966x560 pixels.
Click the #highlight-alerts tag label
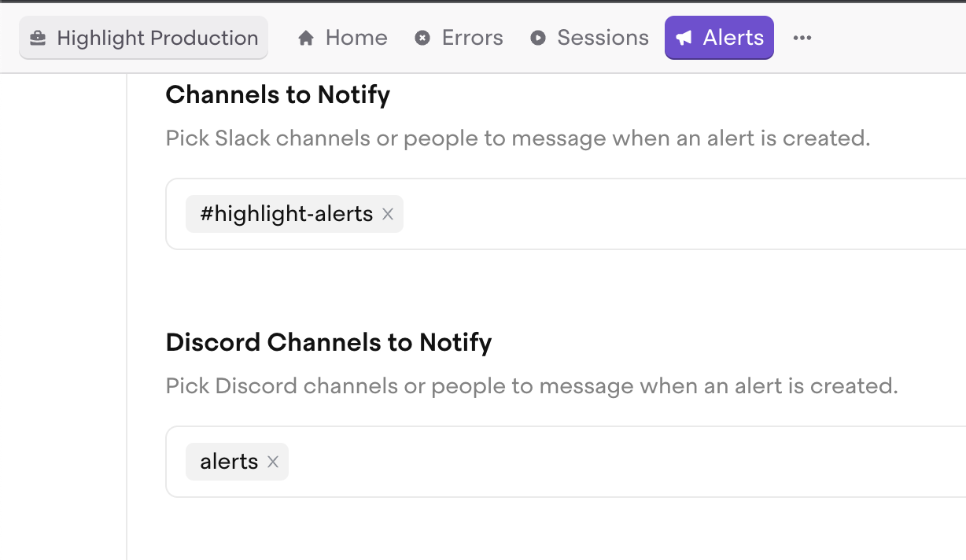(x=286, y=214)
